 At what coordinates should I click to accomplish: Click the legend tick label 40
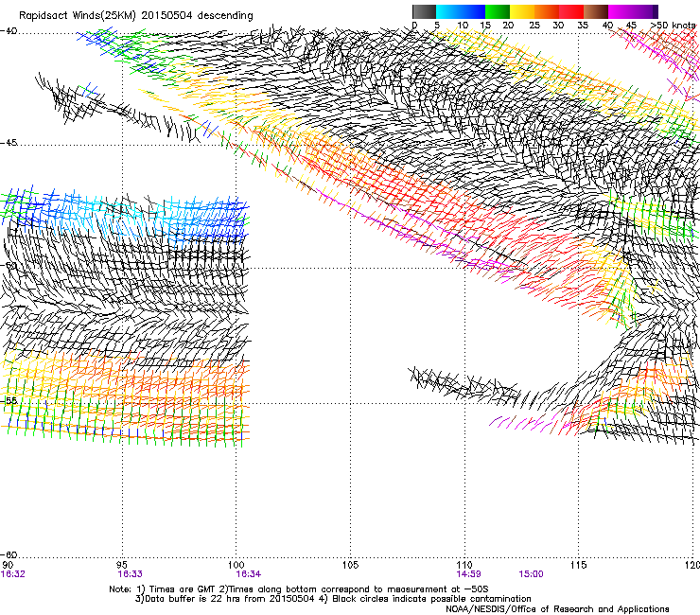click(607, 26)
